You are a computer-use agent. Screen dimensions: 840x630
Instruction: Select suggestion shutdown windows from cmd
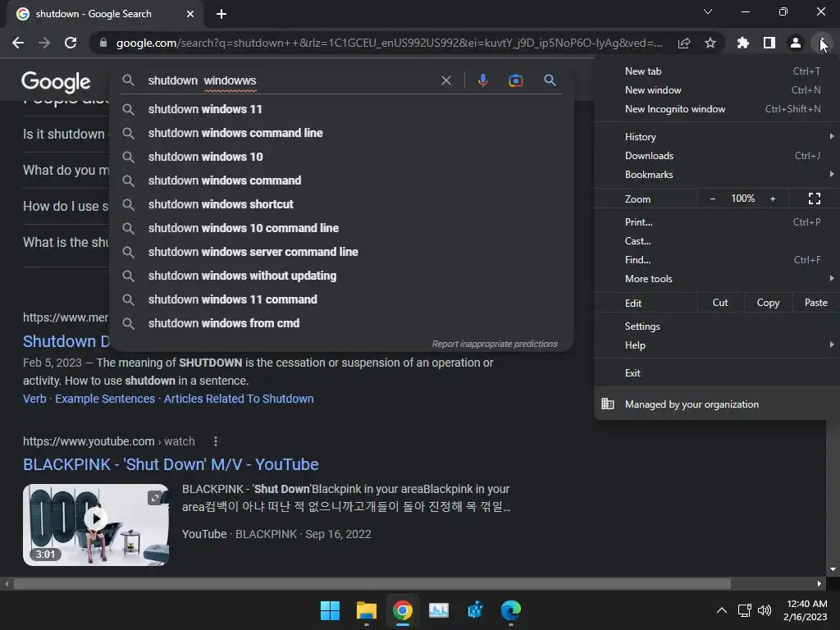[341, 323]
